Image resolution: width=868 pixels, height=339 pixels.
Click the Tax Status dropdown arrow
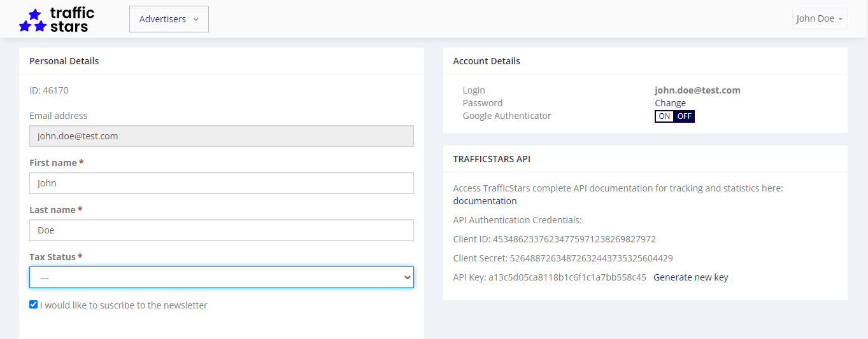[x=408, y=277]
